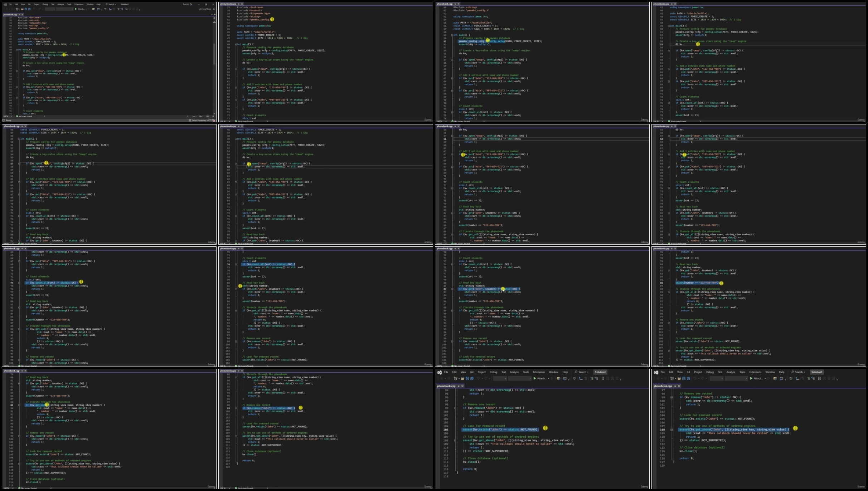Click No issues found status text

(25, 116)
